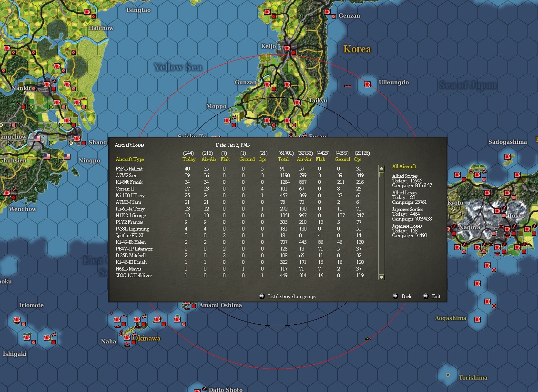
Task: Sort by Aircraft Type column header
Action: (130, 159)
